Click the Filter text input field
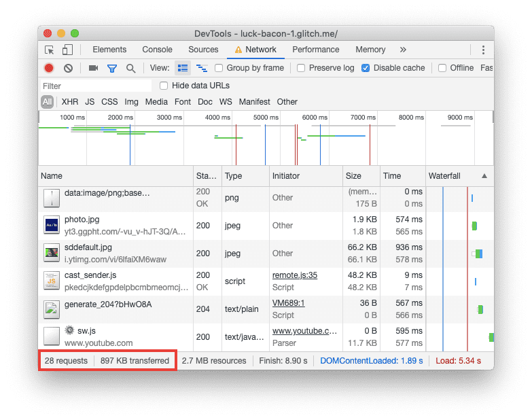Screen dimensions: 532x420 pos(95,86)
